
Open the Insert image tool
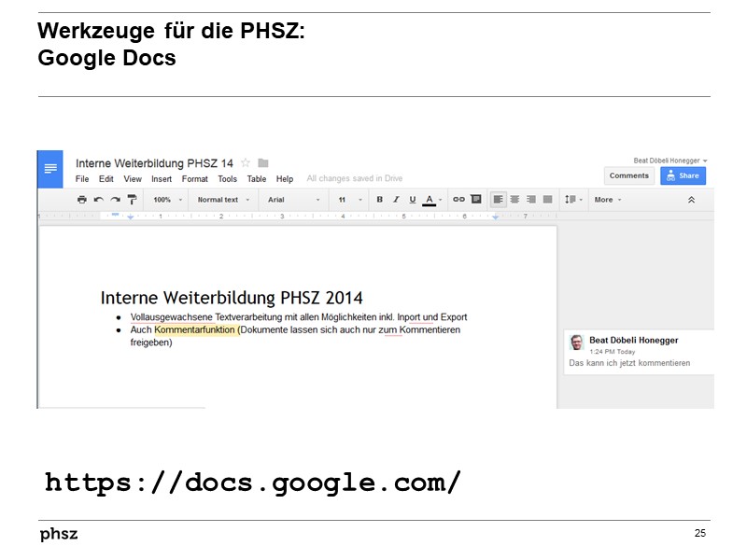click(x=474, y=199)
